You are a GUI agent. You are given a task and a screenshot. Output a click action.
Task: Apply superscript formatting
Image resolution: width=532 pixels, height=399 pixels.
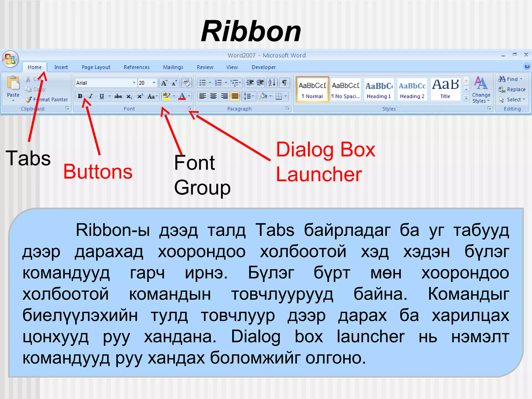click(x=140, y=96)
